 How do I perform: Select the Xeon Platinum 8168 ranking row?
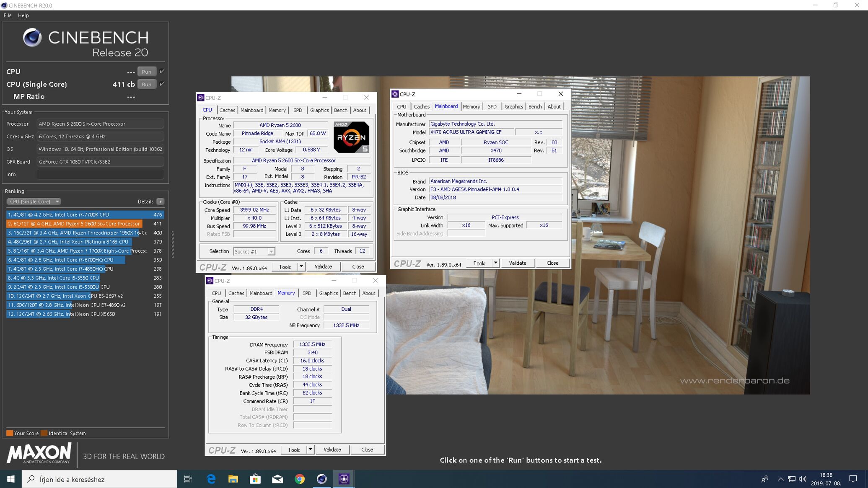(85, 242)
